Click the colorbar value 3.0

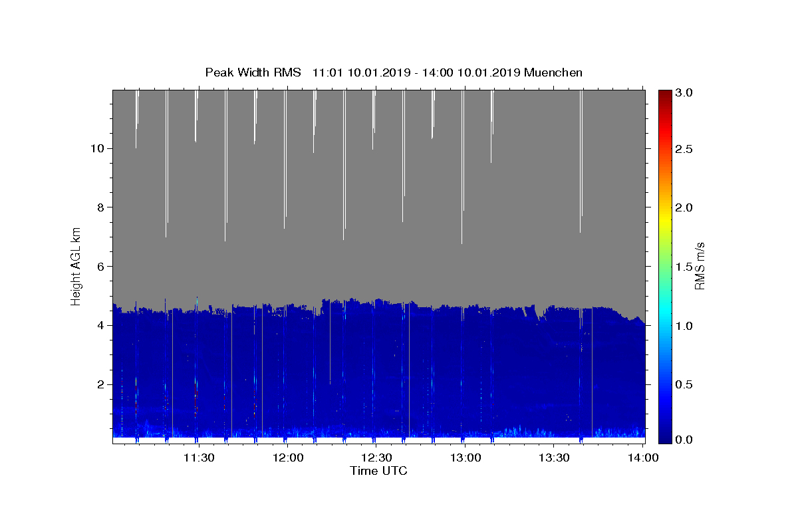[x=684, y=92]
